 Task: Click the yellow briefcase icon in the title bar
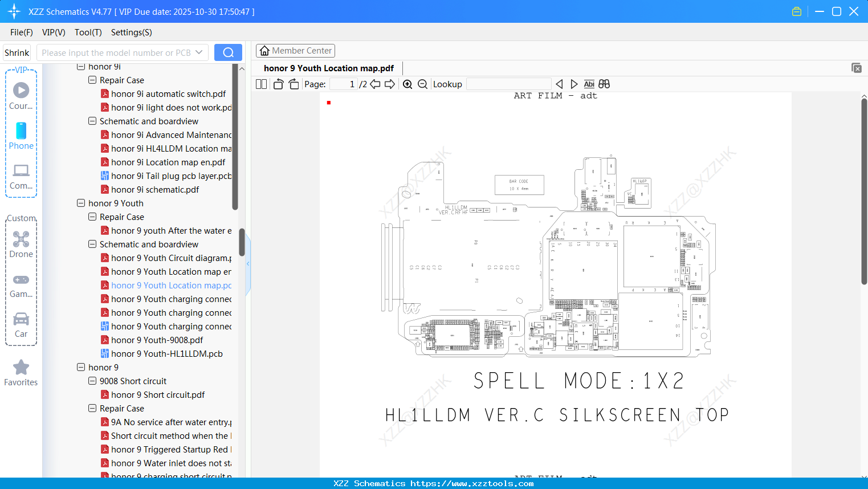pos(797,11)
